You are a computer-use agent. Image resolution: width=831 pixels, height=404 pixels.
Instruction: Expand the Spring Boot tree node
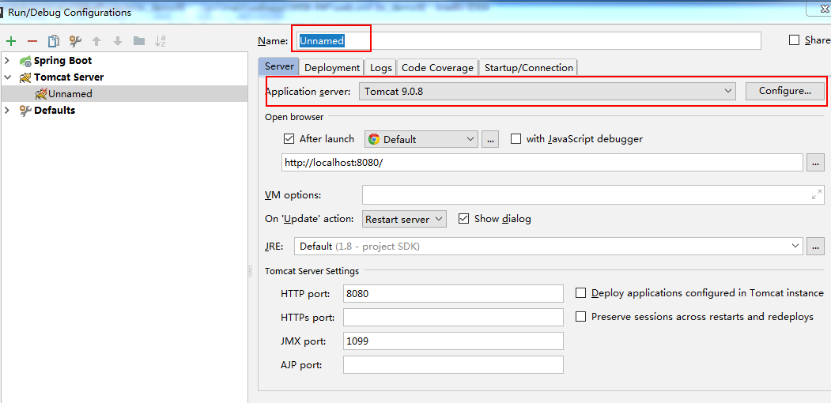coord(7,61)
